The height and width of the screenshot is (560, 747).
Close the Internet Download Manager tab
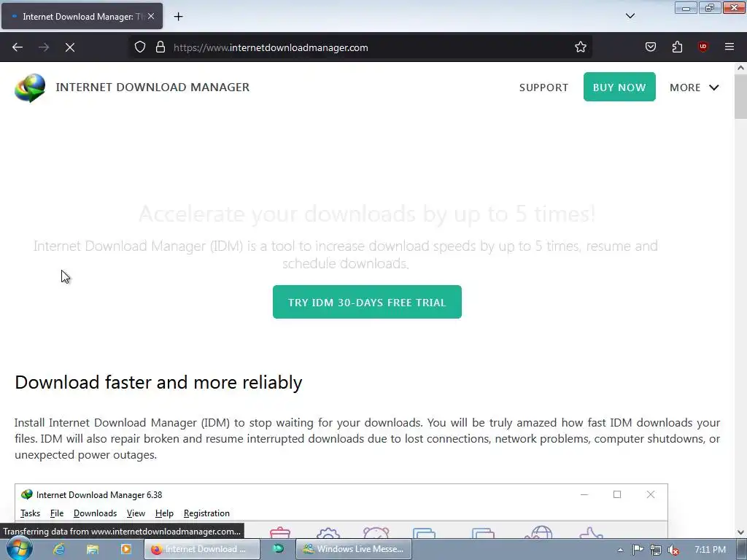pyautogui.click(x=151, y=16)
